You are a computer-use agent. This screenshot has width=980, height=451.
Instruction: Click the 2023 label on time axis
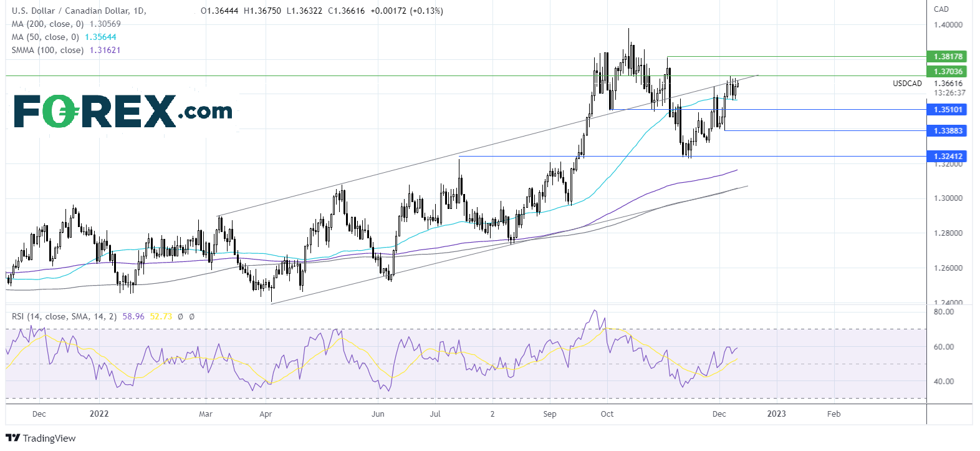[x=776, y=414]
